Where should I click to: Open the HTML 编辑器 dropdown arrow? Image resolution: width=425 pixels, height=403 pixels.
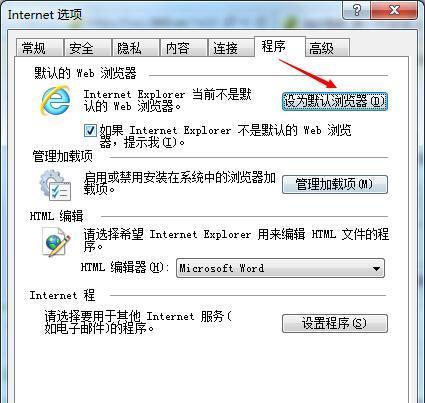tap(376, 268)
